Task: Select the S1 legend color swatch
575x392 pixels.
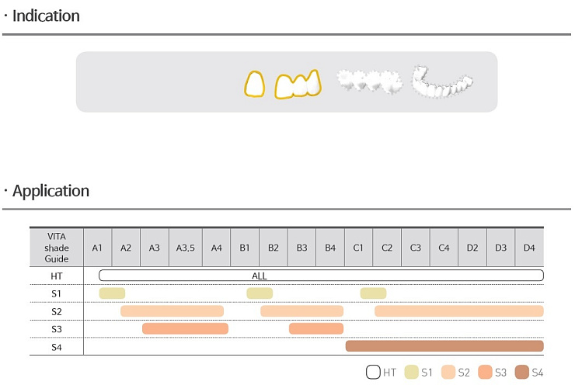Action: [412, 373]
